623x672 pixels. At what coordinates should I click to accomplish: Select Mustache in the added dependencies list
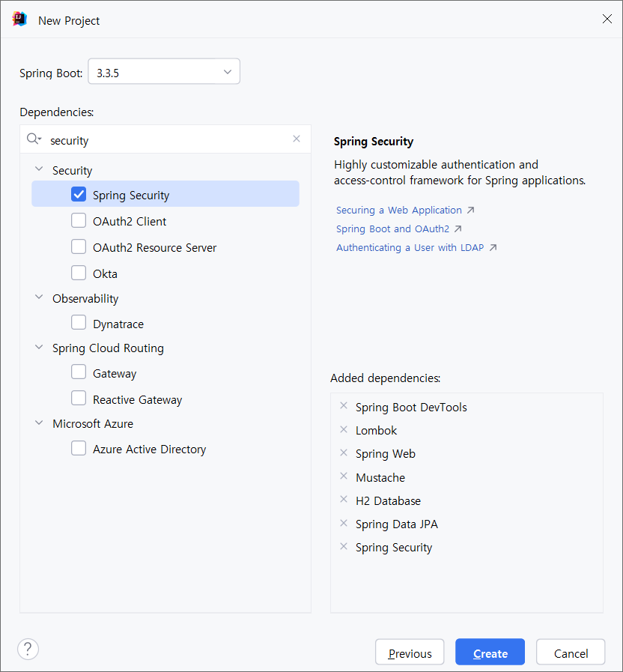(x=380, y=477)
